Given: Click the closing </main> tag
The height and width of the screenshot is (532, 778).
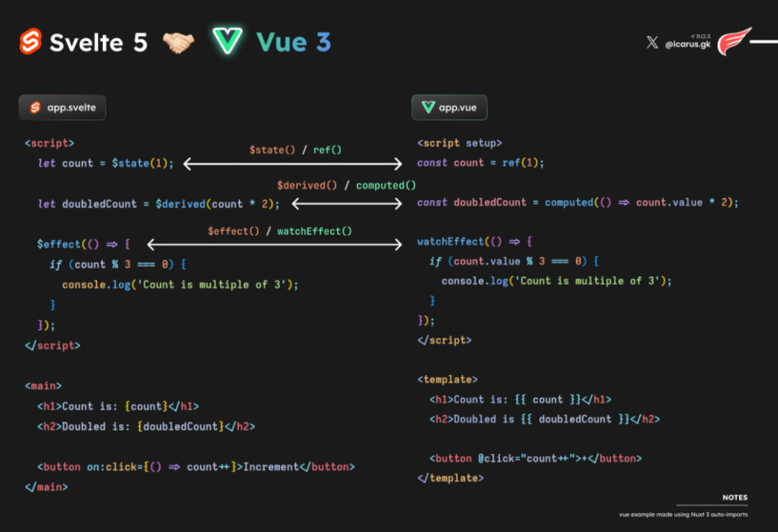Looking at the screenshot, I should pyautogui.click(x=47, y=487).
